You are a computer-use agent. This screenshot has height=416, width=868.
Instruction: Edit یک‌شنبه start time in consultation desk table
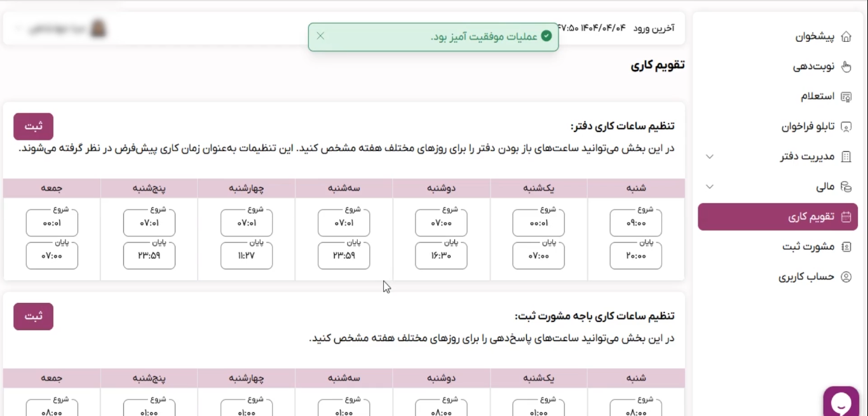coord(538,408)
